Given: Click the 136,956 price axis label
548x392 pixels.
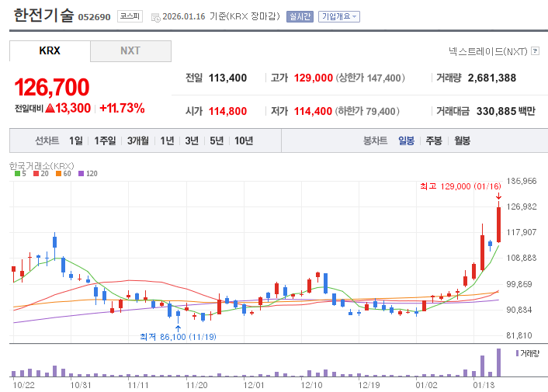Looking at the screenshot, I should tap(521, 181).
